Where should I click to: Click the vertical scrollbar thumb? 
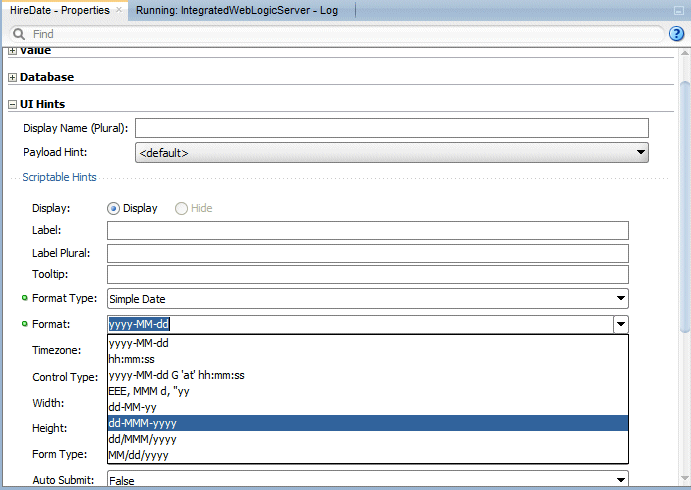click(684, 207)
